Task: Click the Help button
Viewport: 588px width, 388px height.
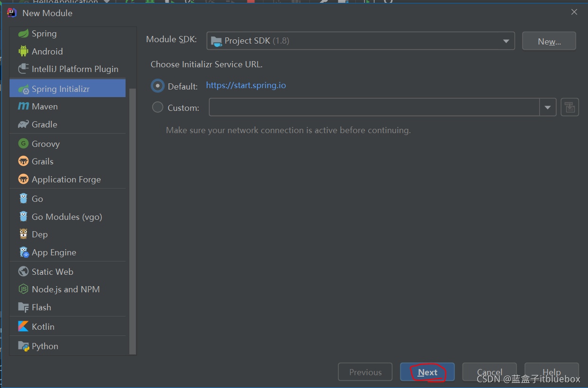Action: [x=552, y=372]
